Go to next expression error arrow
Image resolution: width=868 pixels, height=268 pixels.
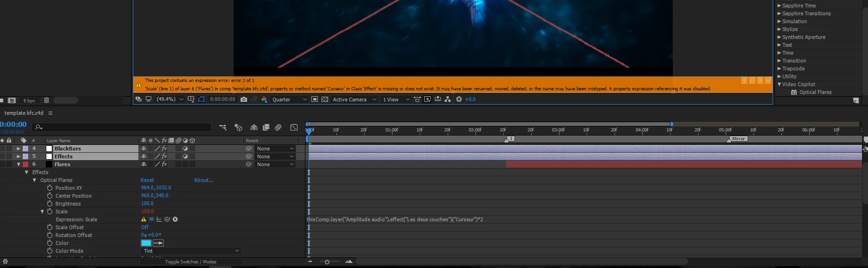(760, 81)
